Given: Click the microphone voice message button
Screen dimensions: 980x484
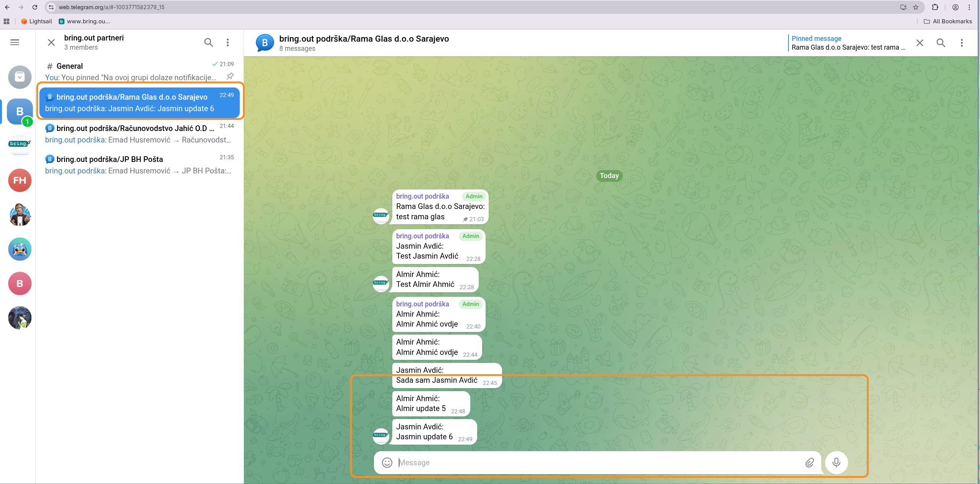Looking at the screenshot, I should [x=836, y=463].
